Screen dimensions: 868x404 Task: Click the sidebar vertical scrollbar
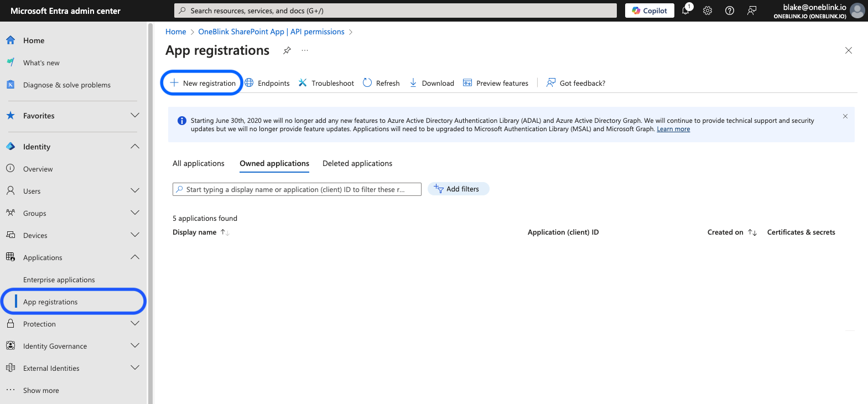[150, 213]
